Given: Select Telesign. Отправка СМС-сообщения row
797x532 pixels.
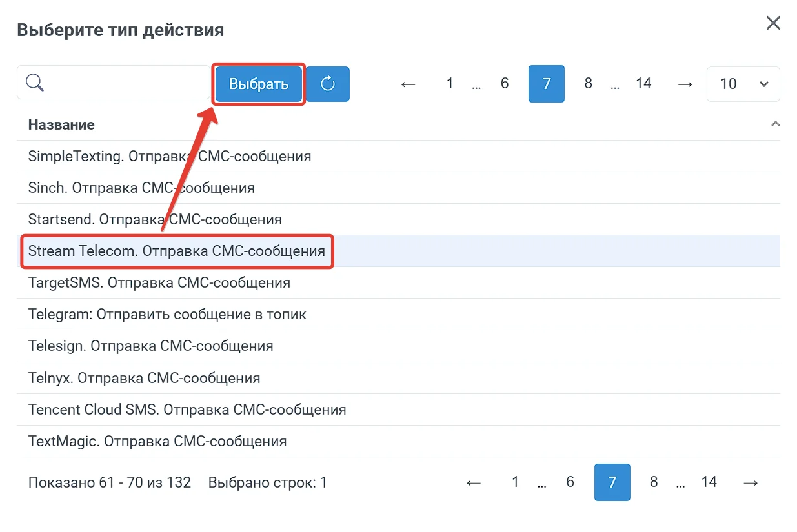Looking at the screenshot, I should pos(398,346).
